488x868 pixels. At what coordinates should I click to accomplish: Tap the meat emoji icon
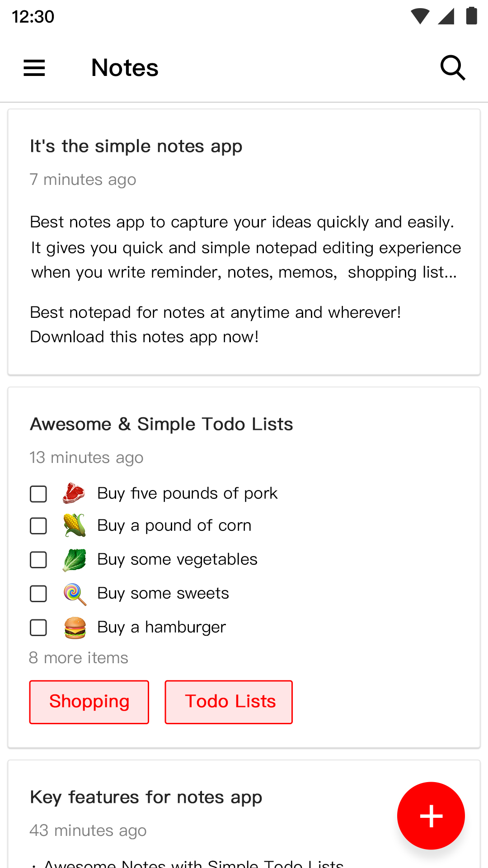tap(74, 493)
